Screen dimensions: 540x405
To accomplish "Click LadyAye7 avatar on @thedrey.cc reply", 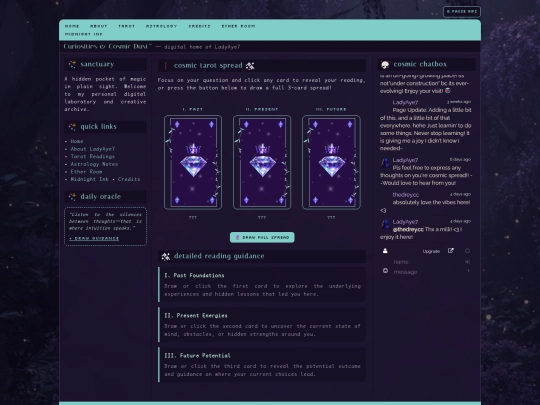I will [385, 224].
